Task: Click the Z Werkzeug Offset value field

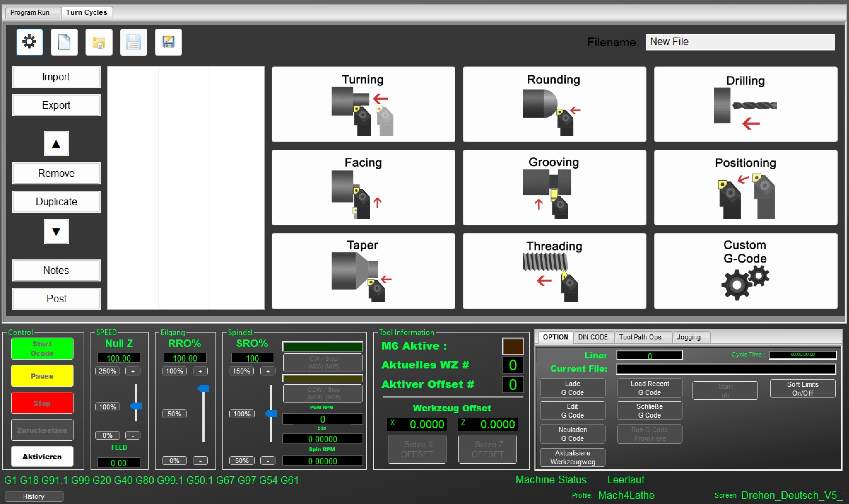Action: click(x=488, y=424)
